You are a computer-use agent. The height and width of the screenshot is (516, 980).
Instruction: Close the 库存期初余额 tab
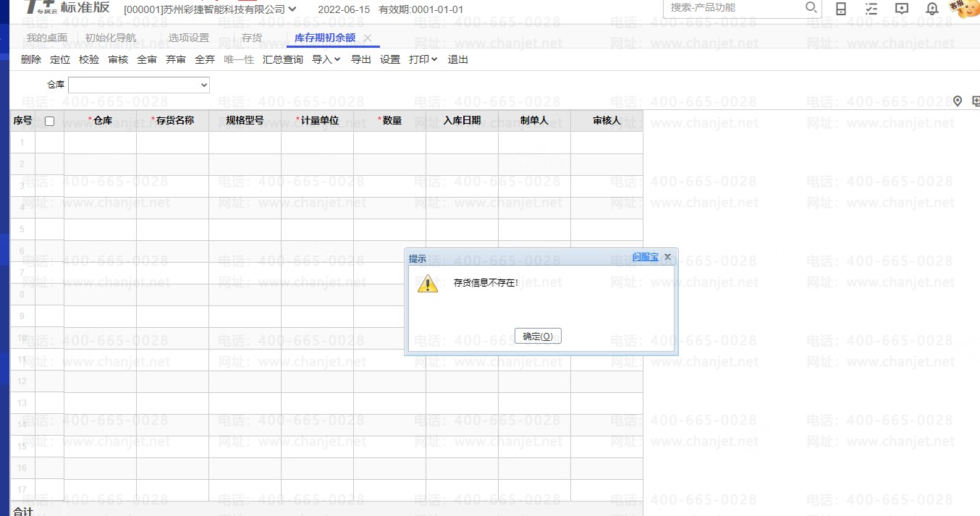(x=368, y=38)
